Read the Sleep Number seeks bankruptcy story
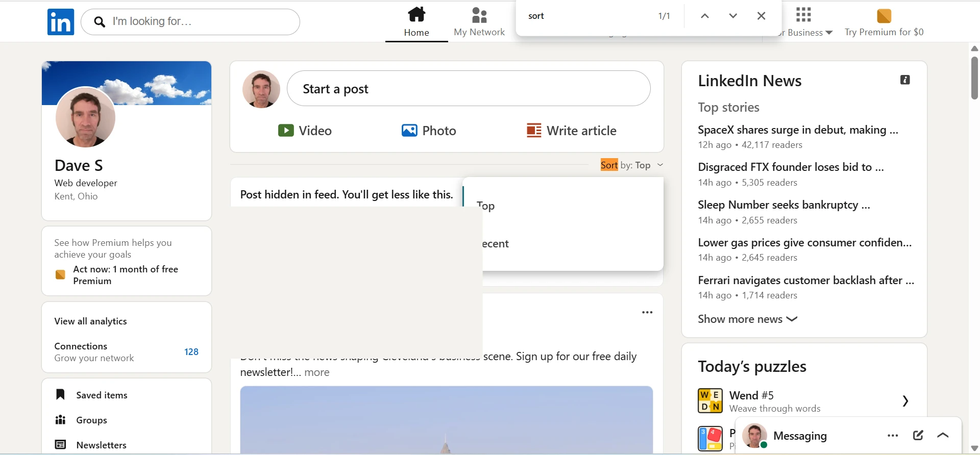The image size is (980, 455). (x=784, y=205)
